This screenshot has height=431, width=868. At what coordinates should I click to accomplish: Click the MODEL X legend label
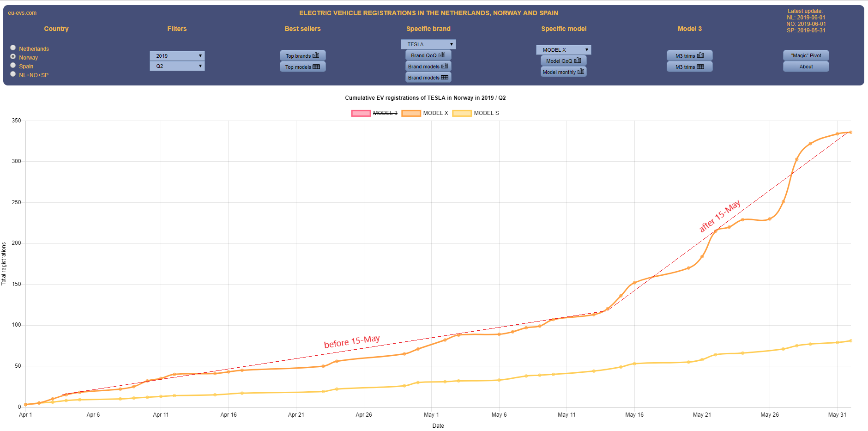pyautogui.click(x=436, y=113)
